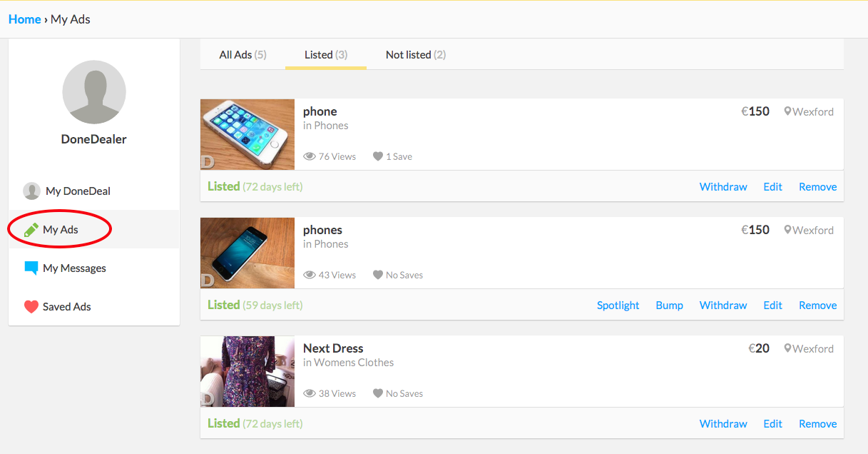Click the eye icon next to 43 Views
The image size is (868, 454).
click(310, 275)
